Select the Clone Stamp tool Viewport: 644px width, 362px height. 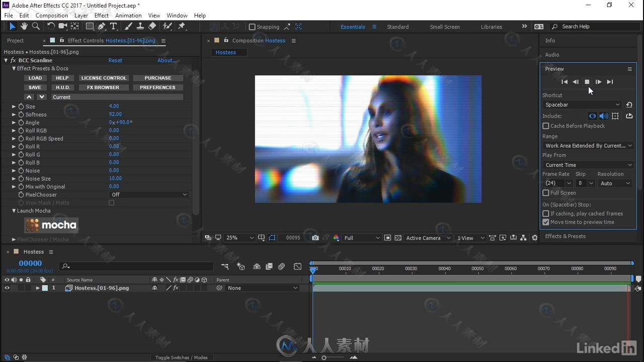(140, 26)
